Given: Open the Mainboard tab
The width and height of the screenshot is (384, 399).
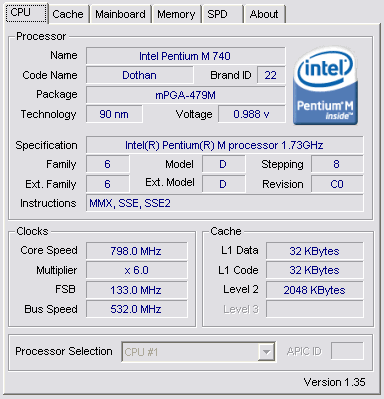Looking at the screenshot, I should click(x=121, y=14).
